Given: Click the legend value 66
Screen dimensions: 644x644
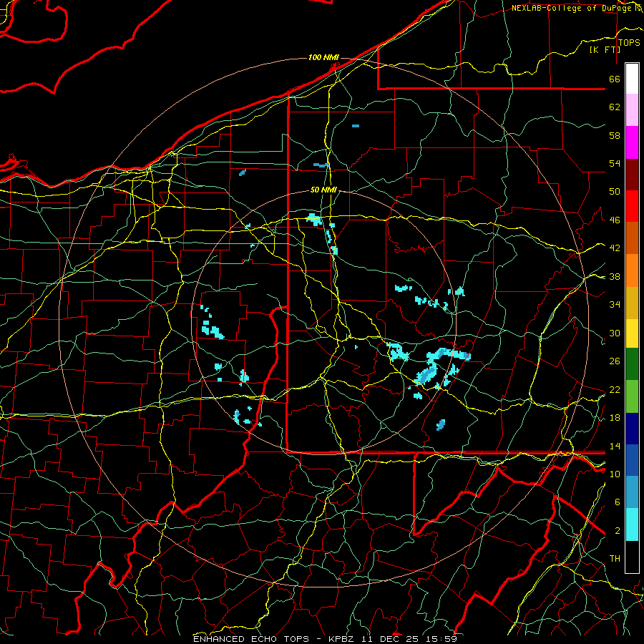Looking at the screenshot, I should click(x=615, y=79).
